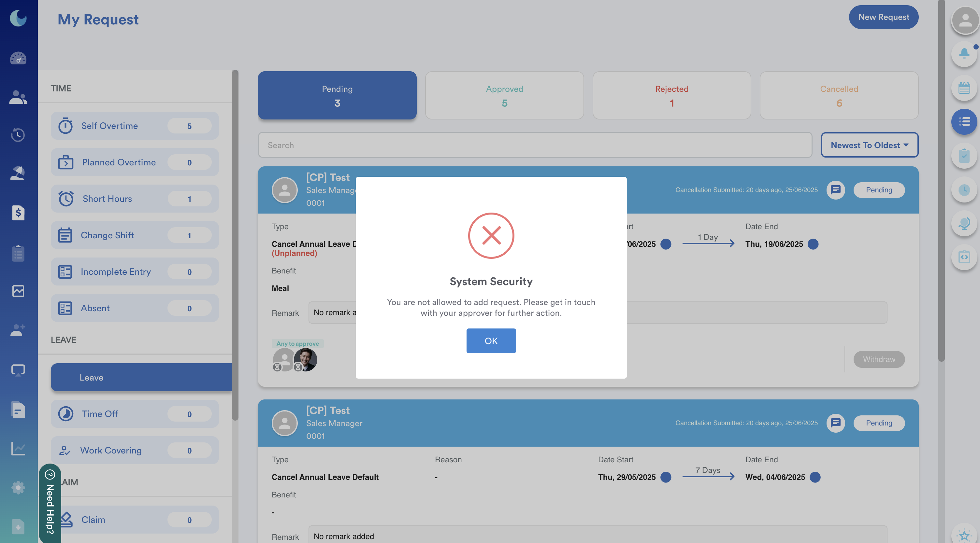This screenshot has height=543, width=980.
Task: Open the employees group icon in sidebar
Action: (18, 97)
